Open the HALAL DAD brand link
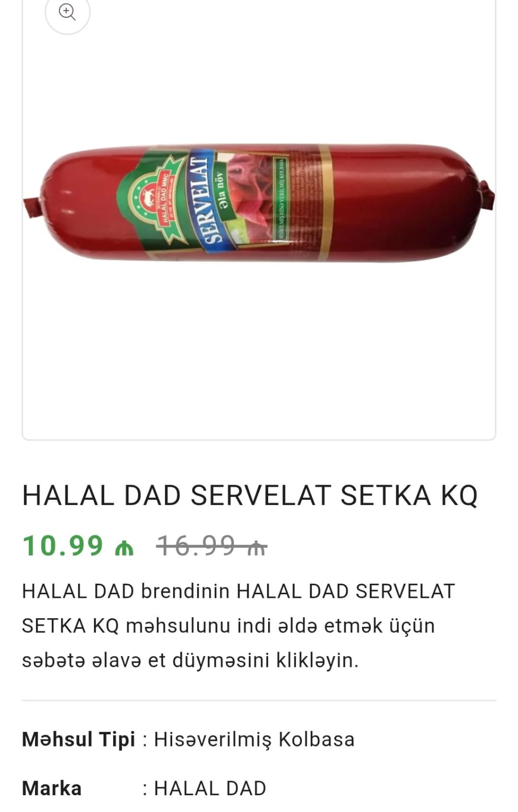The image size is (518, 812). pos(210,788)
